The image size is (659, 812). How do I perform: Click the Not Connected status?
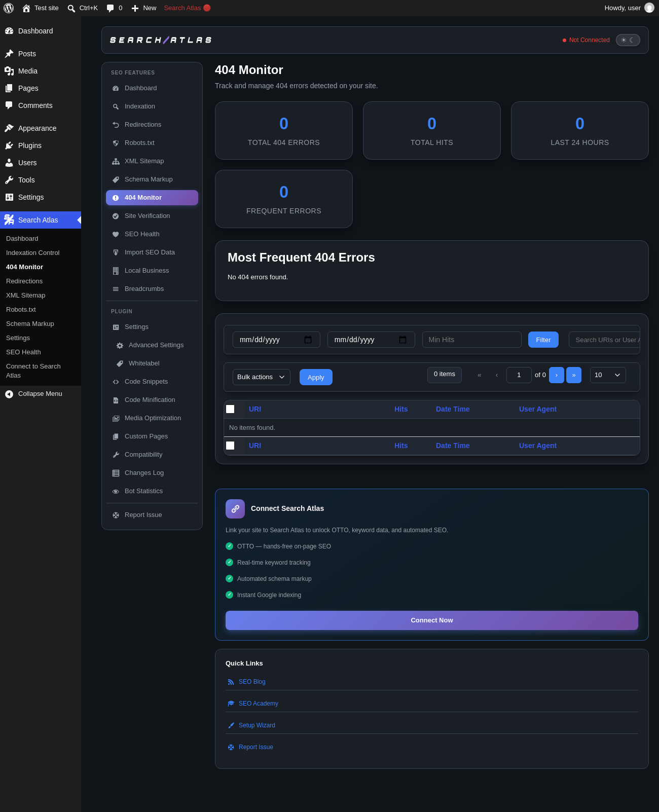[x=586, y=40]
